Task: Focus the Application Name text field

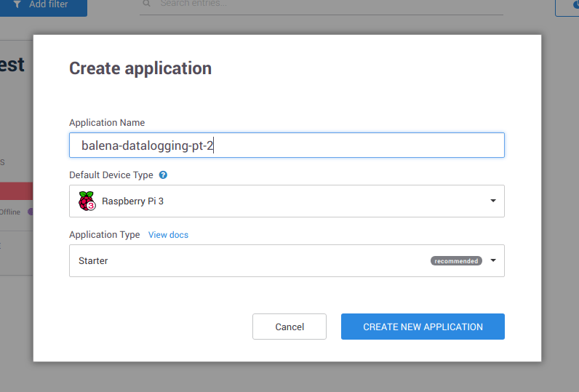Action: pyautogui.click(x=287, y=145)
